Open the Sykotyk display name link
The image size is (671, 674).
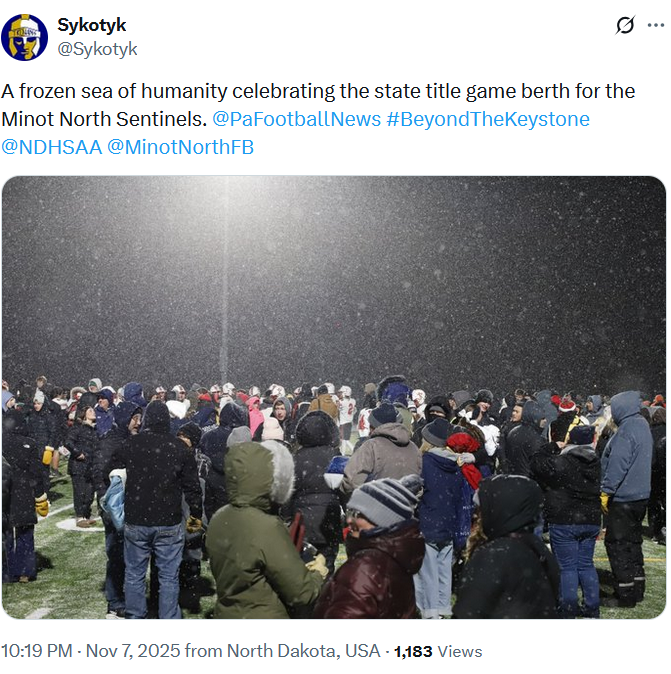coord(91,26)
